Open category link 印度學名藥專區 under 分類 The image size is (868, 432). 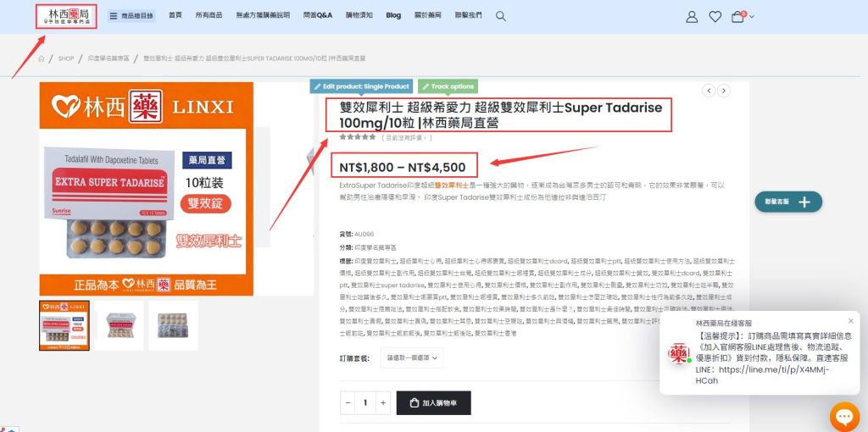376,247
